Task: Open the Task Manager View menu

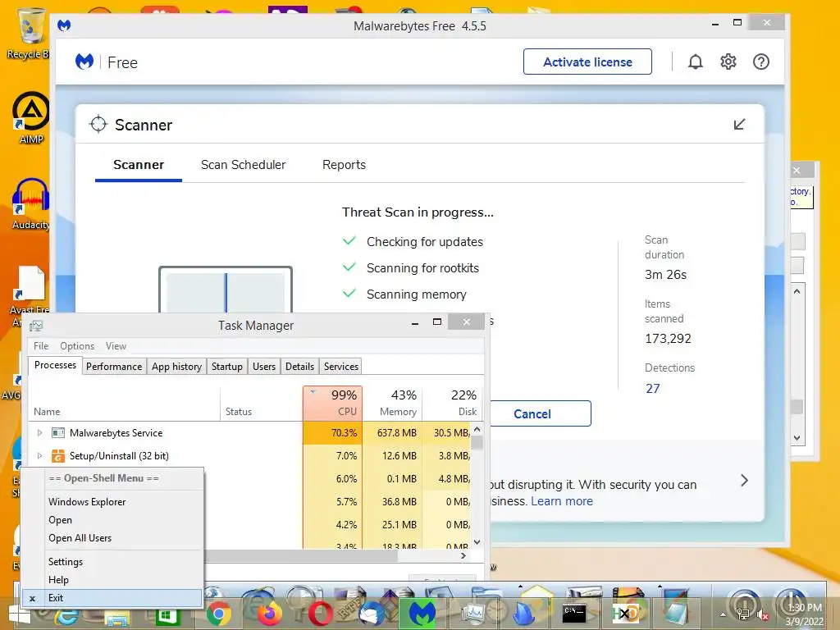Action: pos(116,346)
